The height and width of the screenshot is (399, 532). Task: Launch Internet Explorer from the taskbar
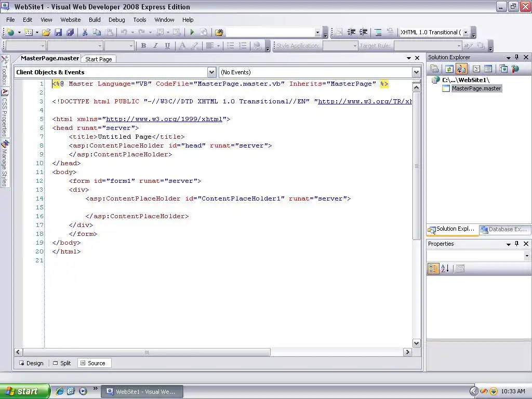tap(59, 391)
